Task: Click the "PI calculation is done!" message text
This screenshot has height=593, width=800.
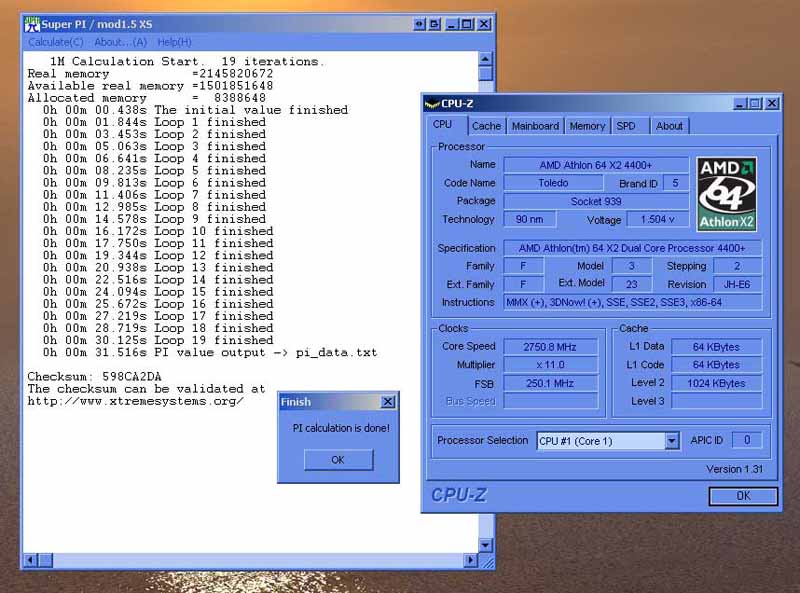Action: pyautogui.click(x=341, y=428)
